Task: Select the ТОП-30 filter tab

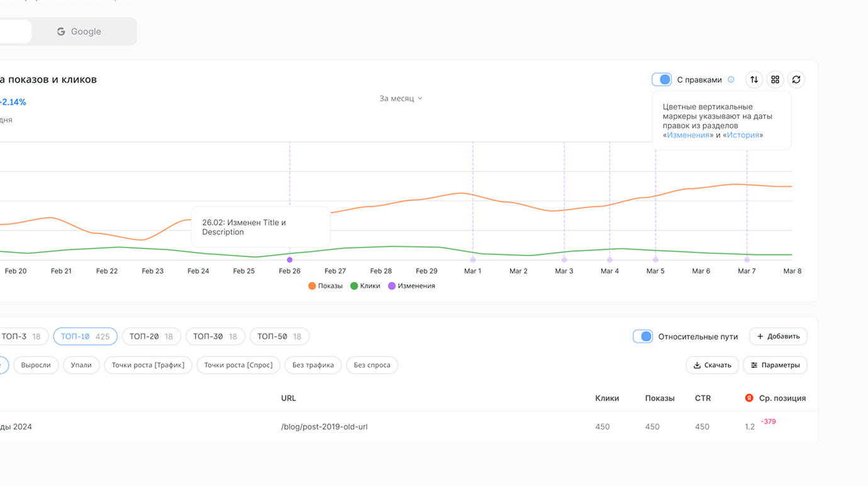Action: (x=215, y=336)
